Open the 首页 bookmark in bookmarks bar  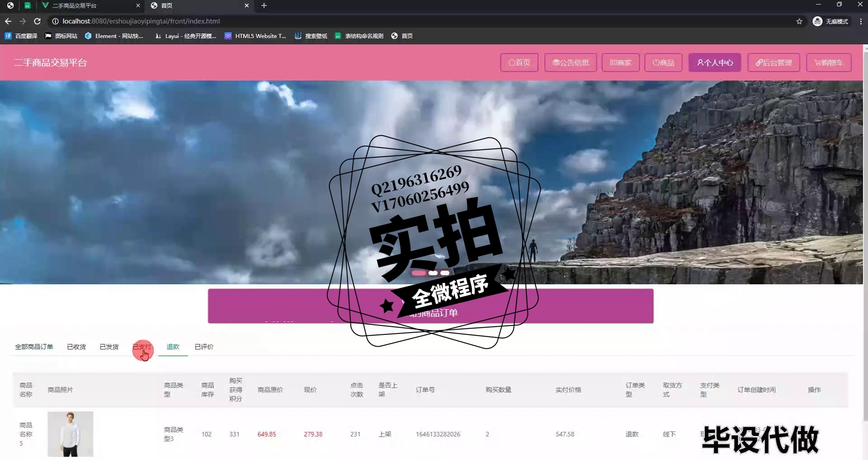coord(402,36)
